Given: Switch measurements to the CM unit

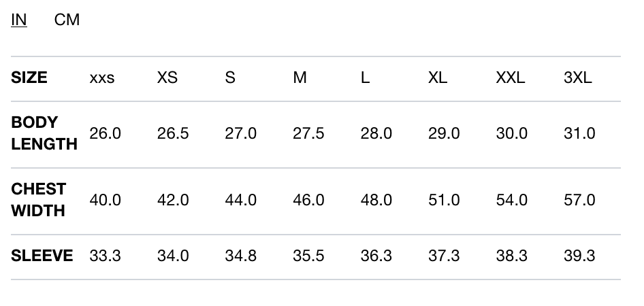Looking at the screenshot, I should (x=67, y=20).
